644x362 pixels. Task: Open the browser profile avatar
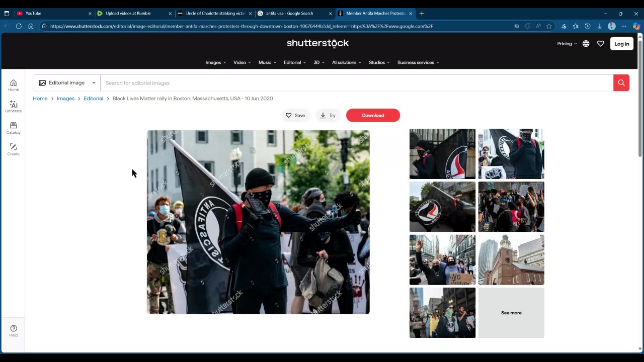point(611,26)
